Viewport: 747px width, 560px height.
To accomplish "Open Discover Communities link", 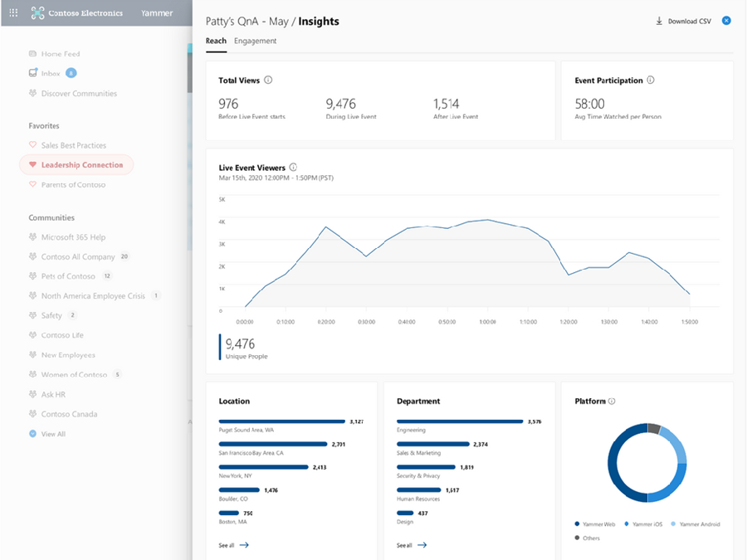I will click(x=79, y=93).
